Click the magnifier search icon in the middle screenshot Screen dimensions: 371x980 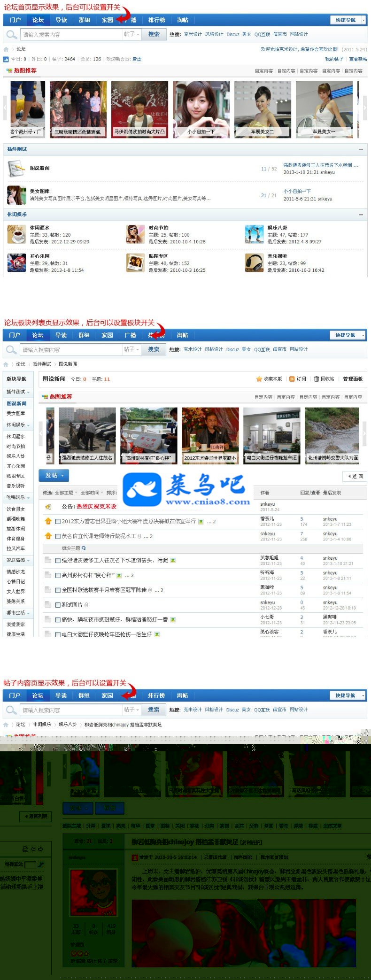tap(11, 349)
